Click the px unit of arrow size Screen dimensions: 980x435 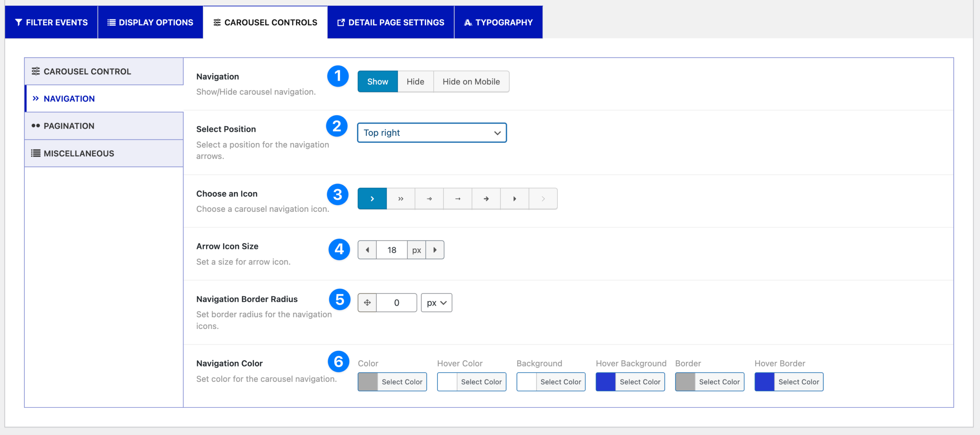click(416, 250)
